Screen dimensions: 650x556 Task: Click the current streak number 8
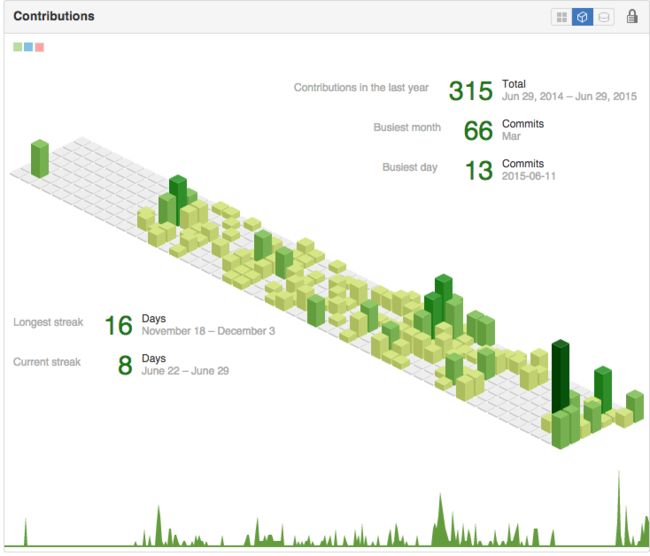tap(125, 365)
